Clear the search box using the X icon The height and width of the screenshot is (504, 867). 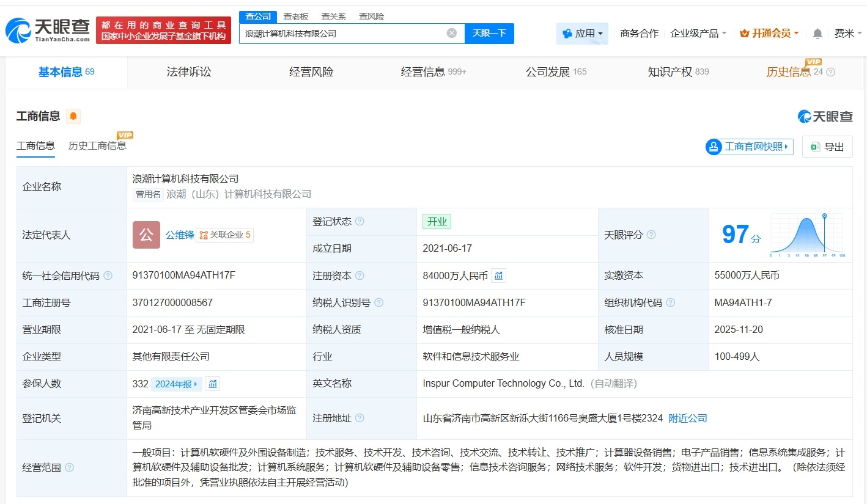click(x=451, y=33)
